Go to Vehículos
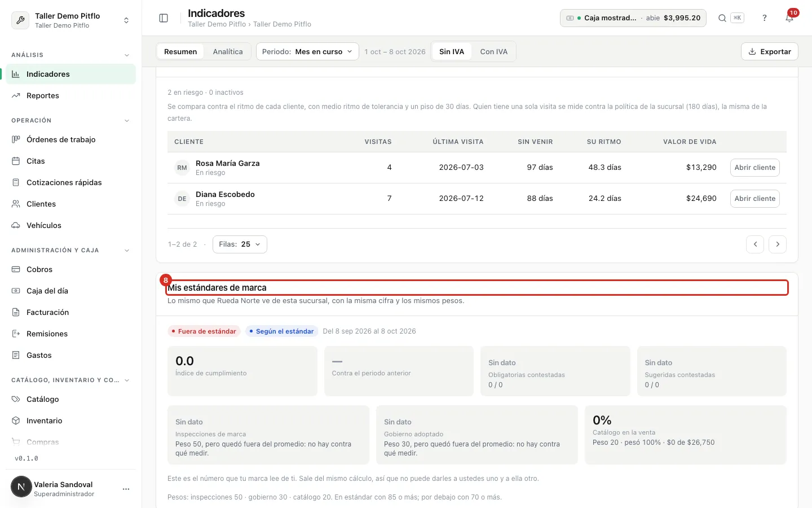812x508 pixels. pos(70,225)
